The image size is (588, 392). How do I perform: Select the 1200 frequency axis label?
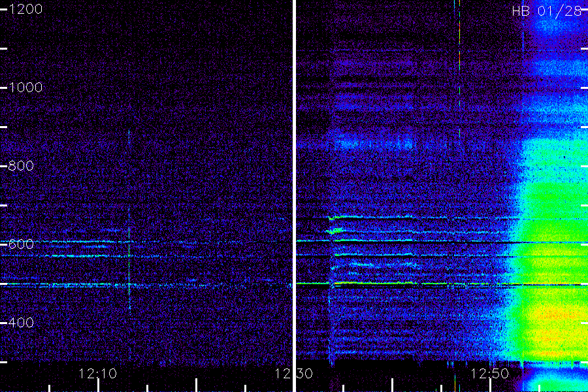pos(25,9)
